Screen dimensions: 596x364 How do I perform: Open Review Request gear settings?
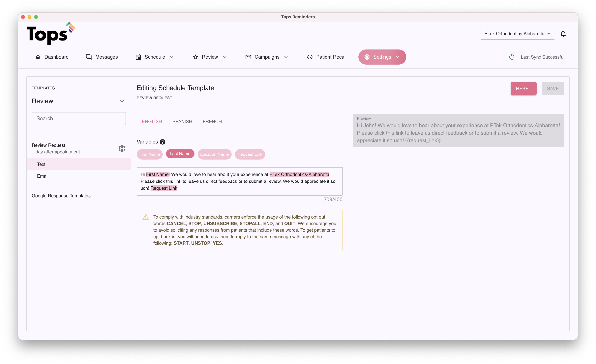[x=122, y=148]
